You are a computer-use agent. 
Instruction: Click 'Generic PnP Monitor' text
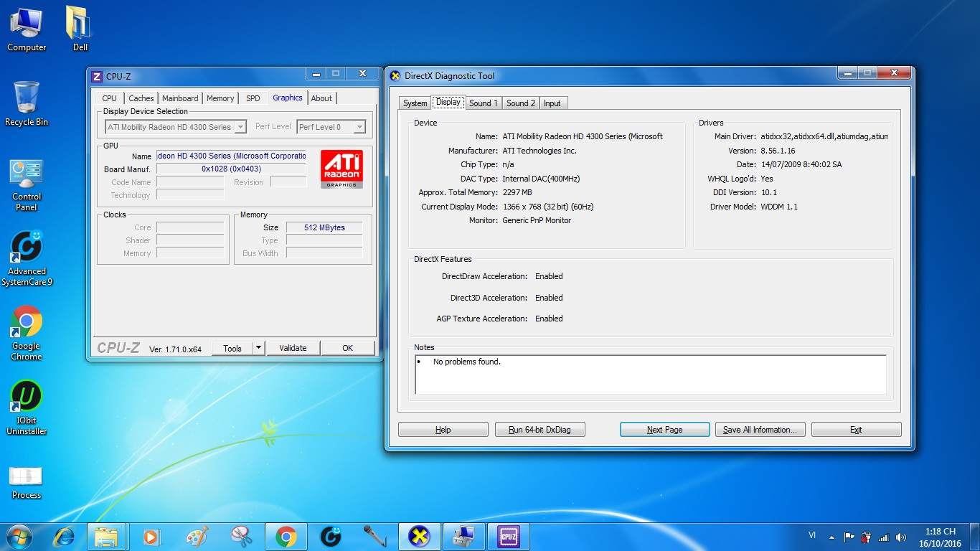pos(537,220)
